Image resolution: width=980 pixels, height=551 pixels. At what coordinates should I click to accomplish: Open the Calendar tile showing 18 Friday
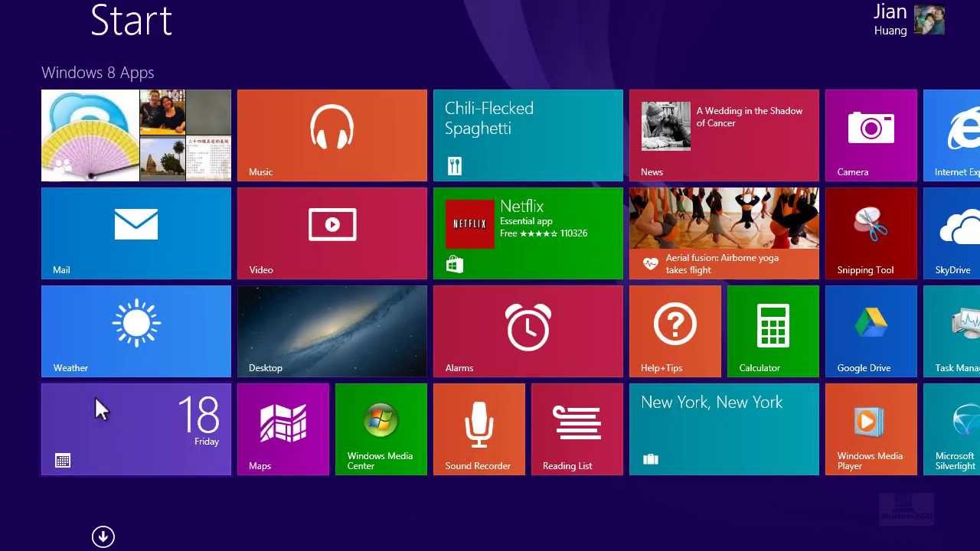point(136,429)
